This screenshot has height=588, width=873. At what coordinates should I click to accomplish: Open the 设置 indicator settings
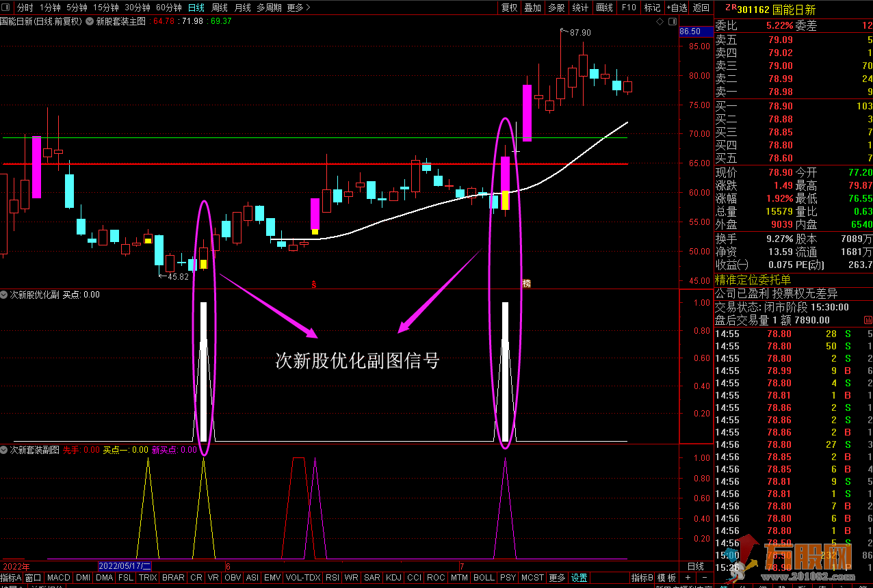[x=579, y=578]
